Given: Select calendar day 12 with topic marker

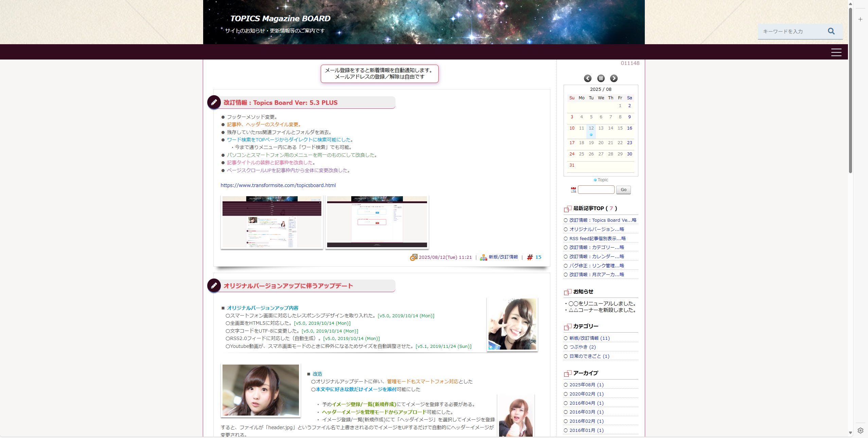Looking at the screenshot, I should 591,129.
